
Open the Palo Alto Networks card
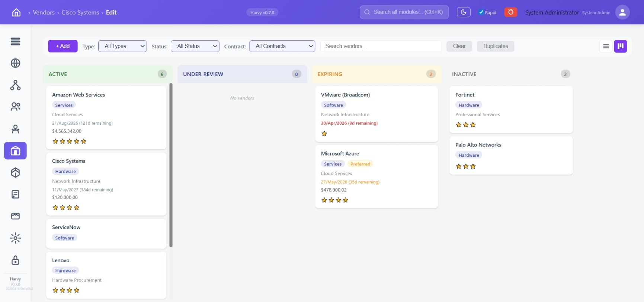coord(511,155)
